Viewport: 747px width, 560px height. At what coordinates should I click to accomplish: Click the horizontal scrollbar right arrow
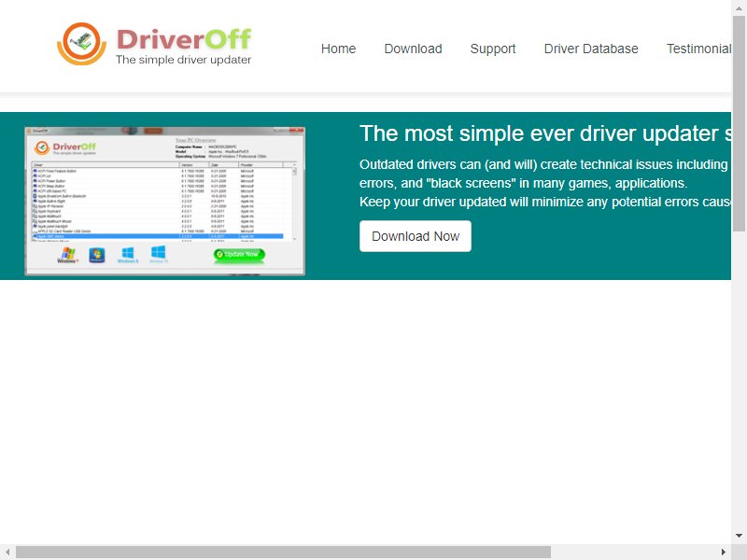click(x=723, y=552)
